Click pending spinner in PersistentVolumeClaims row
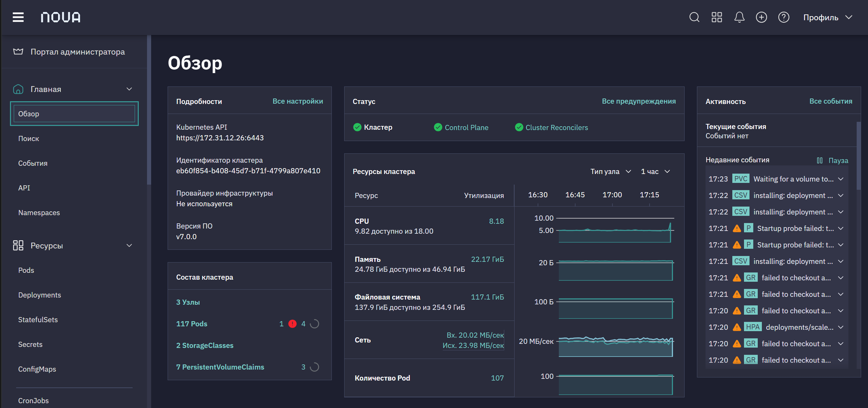 314,367
